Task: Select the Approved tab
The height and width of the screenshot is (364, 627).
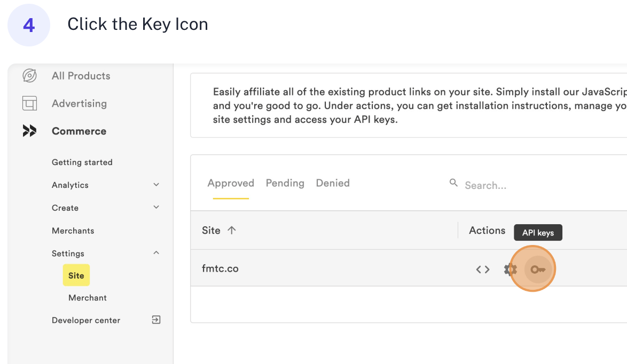Action: click(x=231, y=183)
